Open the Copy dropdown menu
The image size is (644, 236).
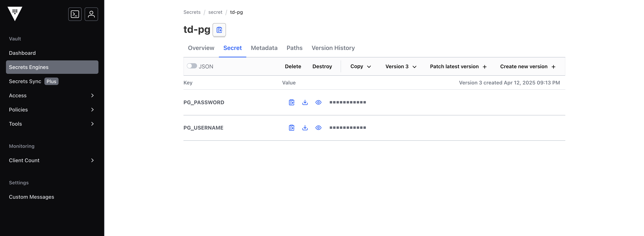pos(360,67)
